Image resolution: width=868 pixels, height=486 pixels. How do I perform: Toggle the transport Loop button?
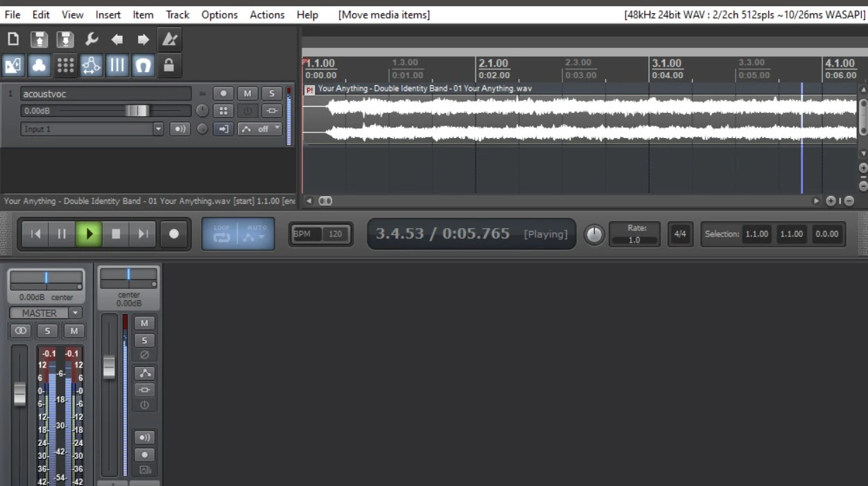point(221,234)
